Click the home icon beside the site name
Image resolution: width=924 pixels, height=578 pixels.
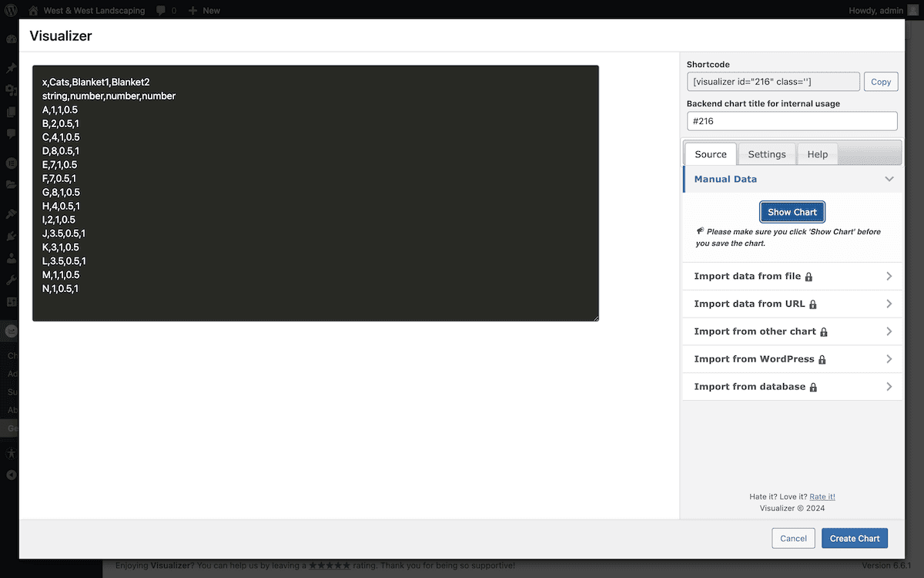click(x=33, y=10)
